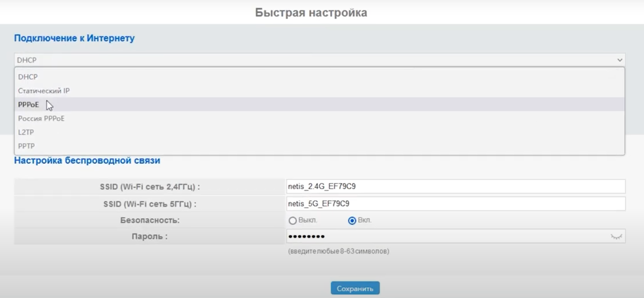Select the PPPoE option

point(320,105)
